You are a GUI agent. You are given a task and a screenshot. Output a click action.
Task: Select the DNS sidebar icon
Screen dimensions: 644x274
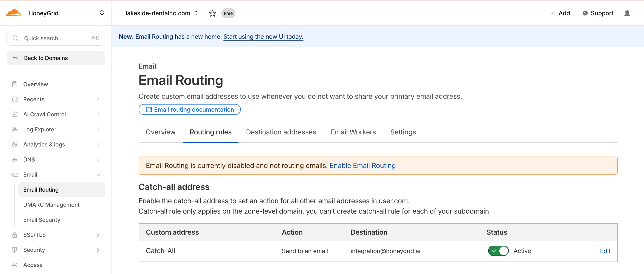pos(15,159)
